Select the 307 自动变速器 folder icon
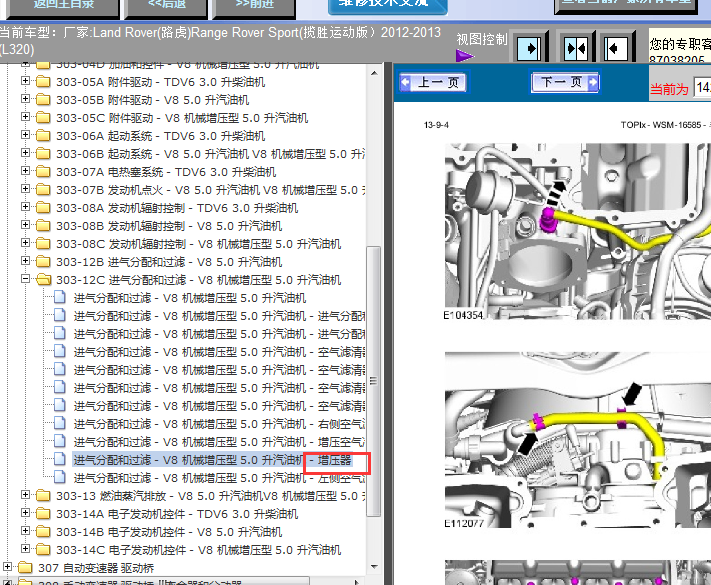Image resolution: width=711 pixels, height=585 pixels. pyautogui.click(x=25, y=568)
